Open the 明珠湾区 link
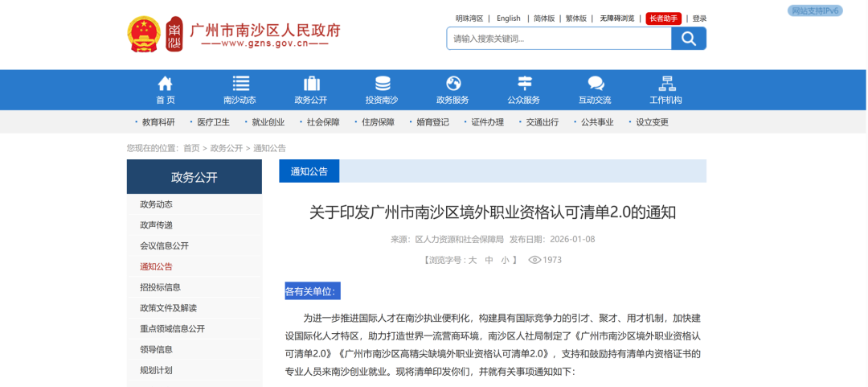 [x=469, y=19]
